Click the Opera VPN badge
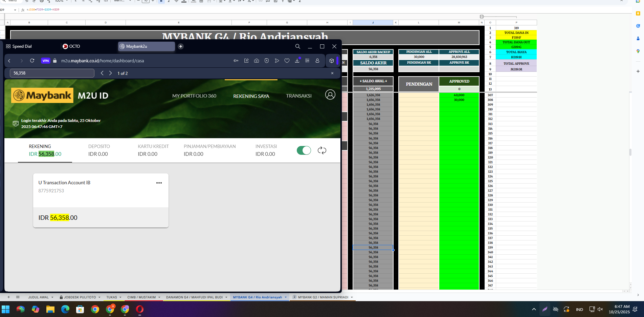 pos(46,61)
